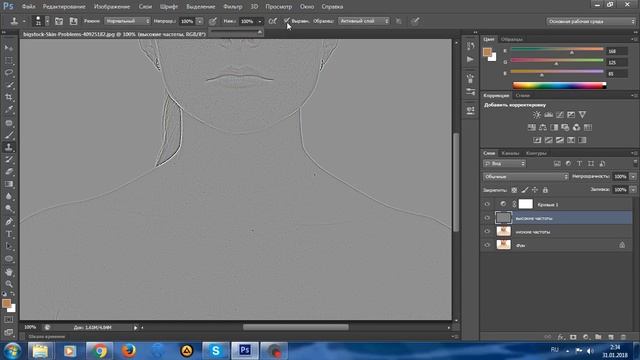The width and height of the screenshot is (640, 360).
Task: Open Actions panel play icon in dock
Action: (x=470, y=60)
